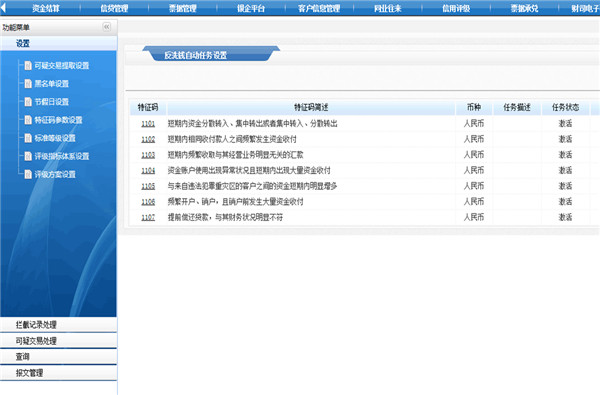Expand the 报文管理 section

[59, 373]
